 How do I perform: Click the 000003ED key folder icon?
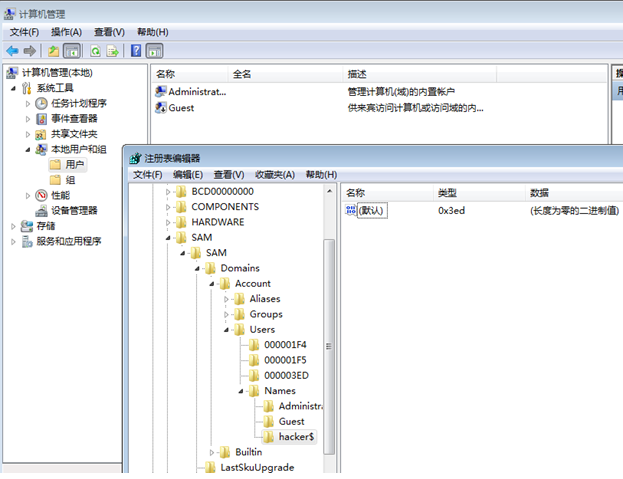click(x=254, y=375)
